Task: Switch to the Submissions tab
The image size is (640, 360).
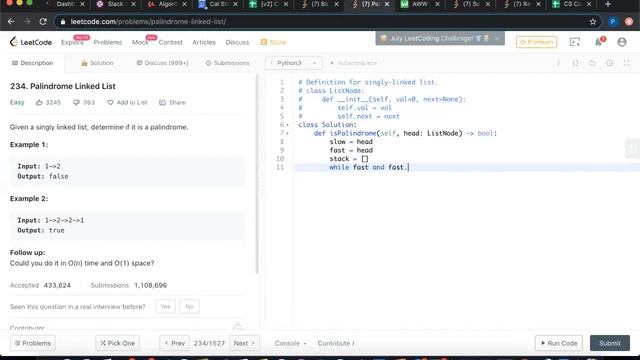Action: tap(227, 63)
